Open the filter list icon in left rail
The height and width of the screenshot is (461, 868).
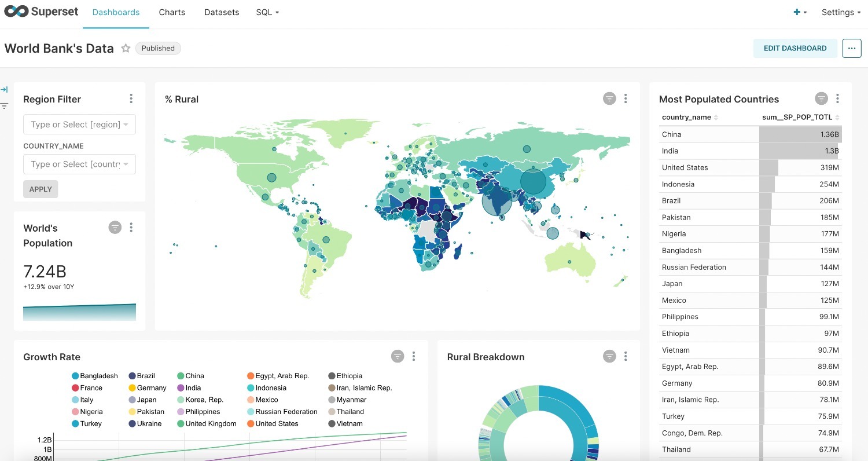tap(4, 106)
